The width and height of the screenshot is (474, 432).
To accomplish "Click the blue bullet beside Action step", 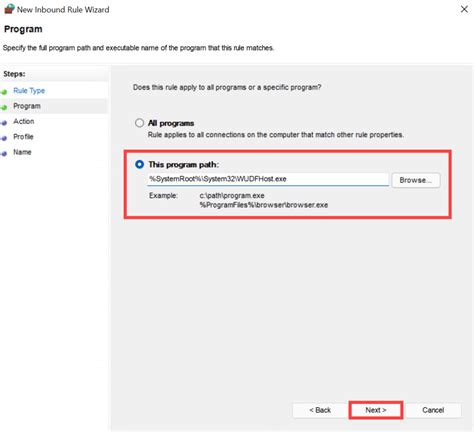I will 4,123.
